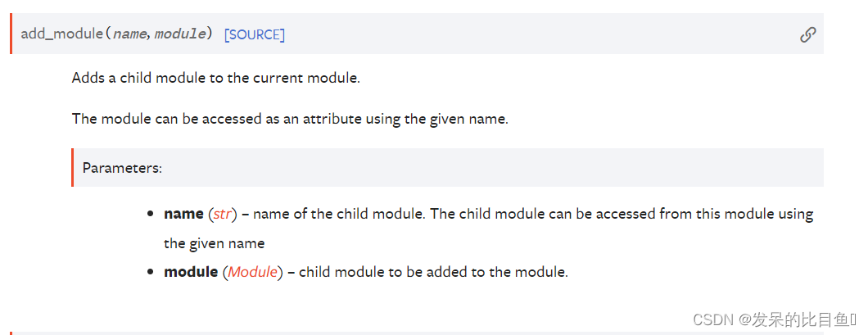Click the red bar beside Parameters

click(73, 167)
